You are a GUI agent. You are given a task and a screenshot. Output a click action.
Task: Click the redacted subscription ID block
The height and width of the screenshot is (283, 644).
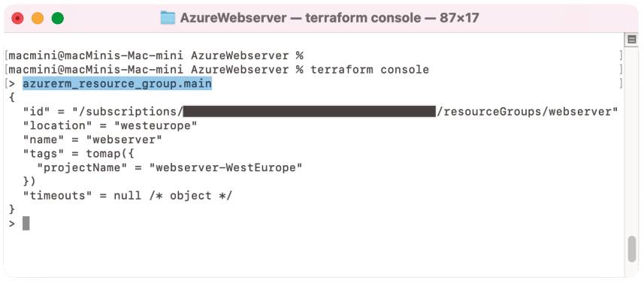pos(310,111)
